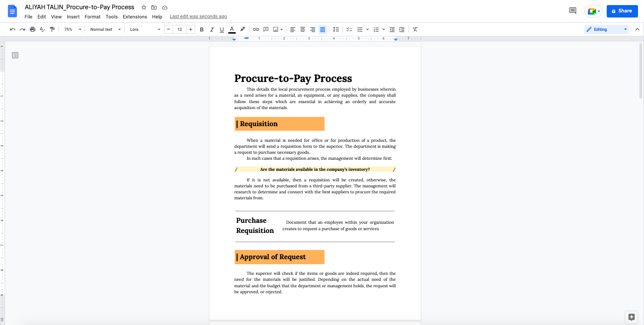Move document using the folder icon
Image resolution: width=644 pixels, height=325 pixels.
(x=154, y=7)
